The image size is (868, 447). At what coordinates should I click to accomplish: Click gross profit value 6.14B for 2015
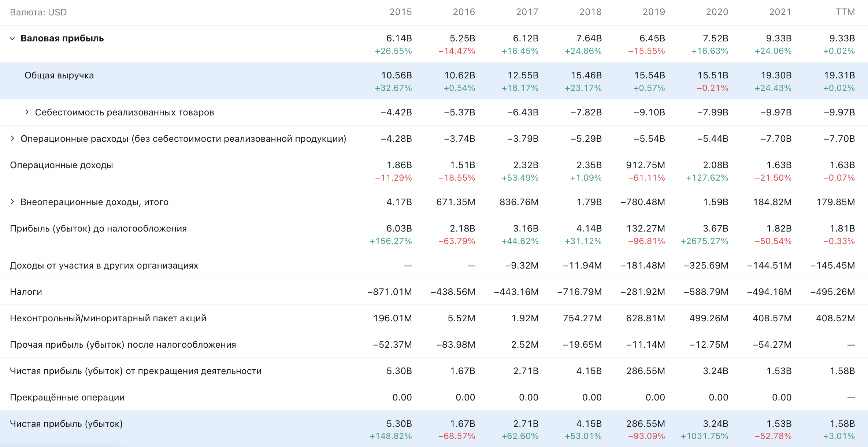399,38
